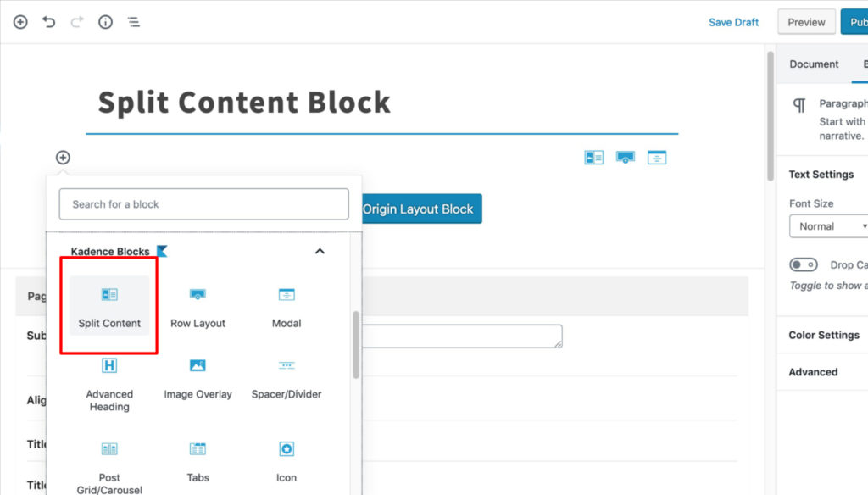This screenshot has width=868, height=495.
Task: Collapse the Kadence Blocks section
Action: [320, 251]
